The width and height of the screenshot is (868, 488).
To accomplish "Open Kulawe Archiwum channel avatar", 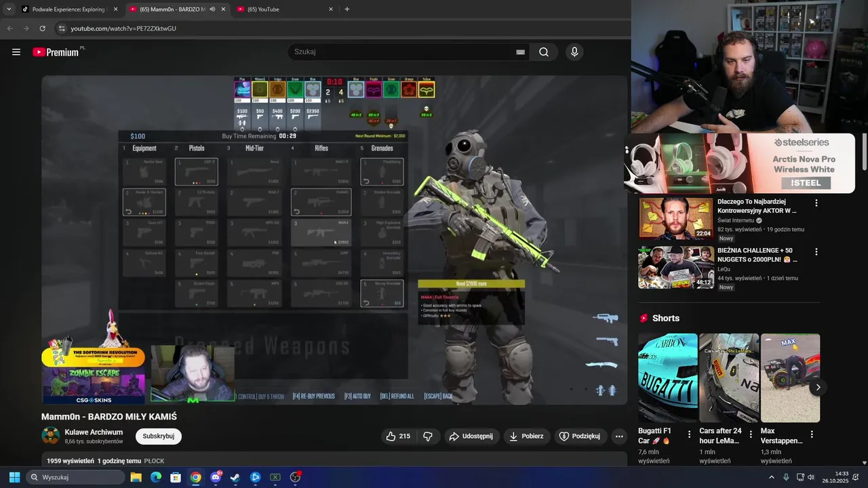I will [50, 436].
